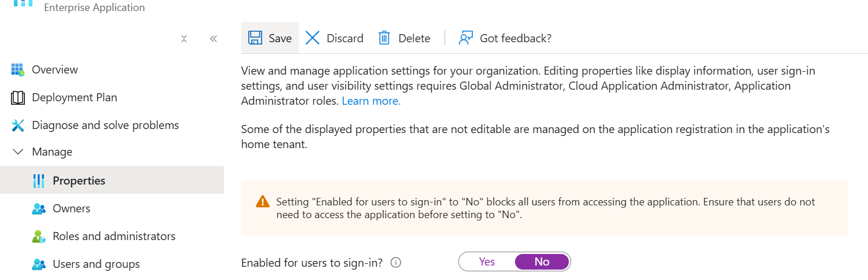Viewport: 868px width, 280px height.
Task: Set Enabled for users to sign-in to Yes
Action: click(x=487, y=261)
